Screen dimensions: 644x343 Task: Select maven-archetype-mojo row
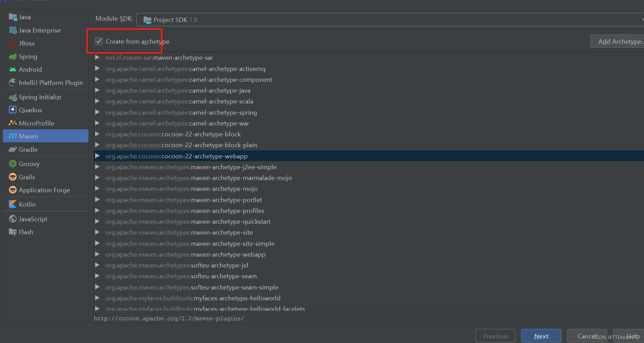coord(369,188)
